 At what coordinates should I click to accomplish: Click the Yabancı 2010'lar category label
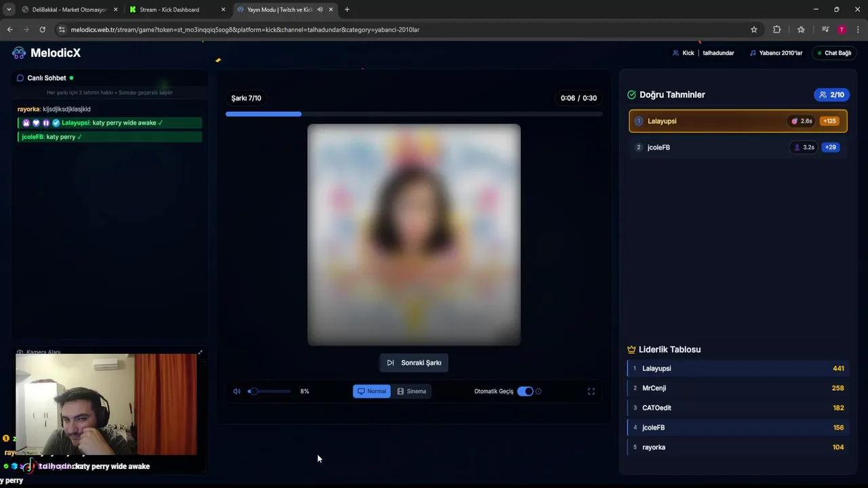pos(781,53)
